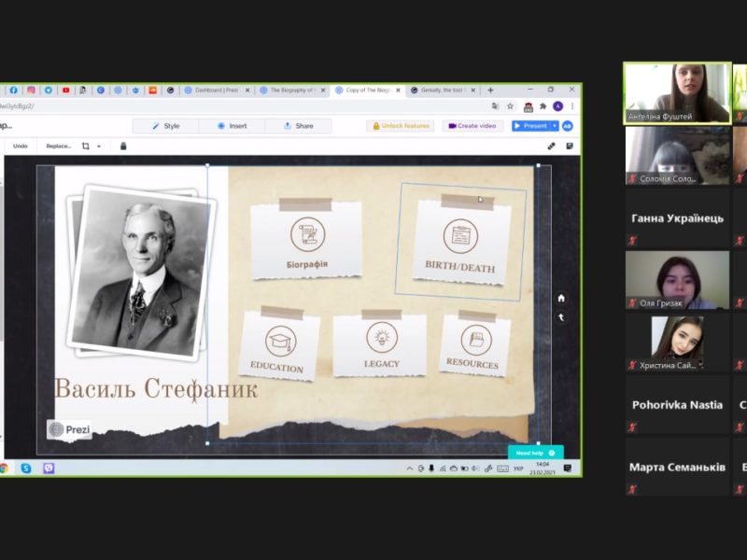The height and width of the screenshot is (560, 747).
Task: Click the Create video button
Action: click(472, 126)
